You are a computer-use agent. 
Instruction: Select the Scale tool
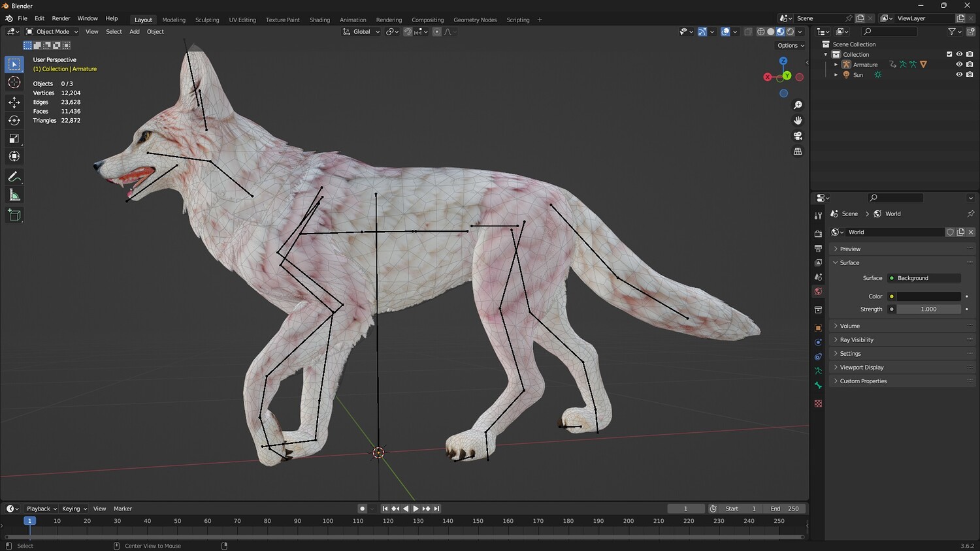[x=14, y=138]
